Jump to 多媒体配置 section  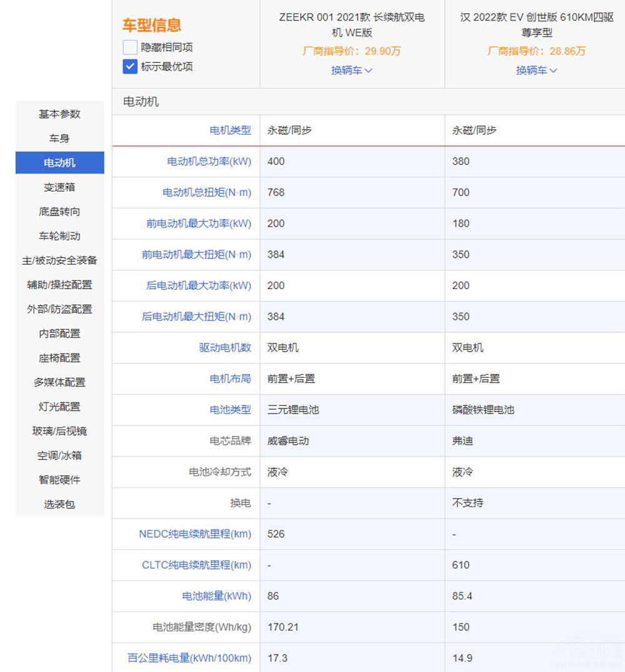click(x=59, y=382)
